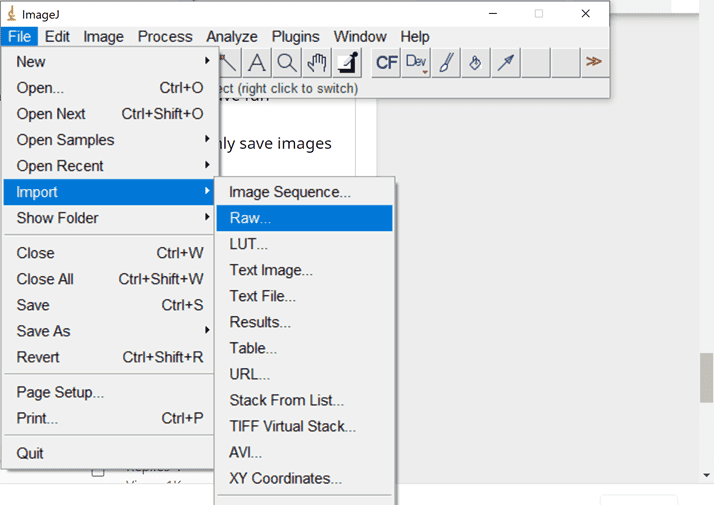Expand the Open Samples submenu
Viewport: 714px width, 505px height.
(109, 140)
